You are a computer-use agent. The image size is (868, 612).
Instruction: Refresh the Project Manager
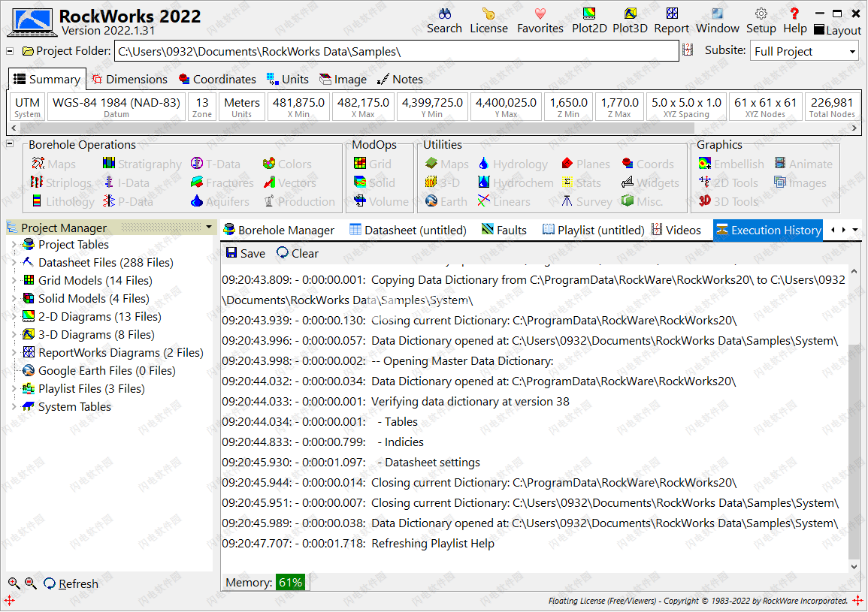tap(71, 583)
